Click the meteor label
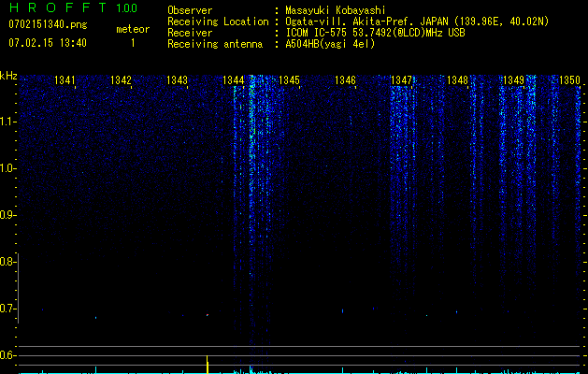 [133, 29]
